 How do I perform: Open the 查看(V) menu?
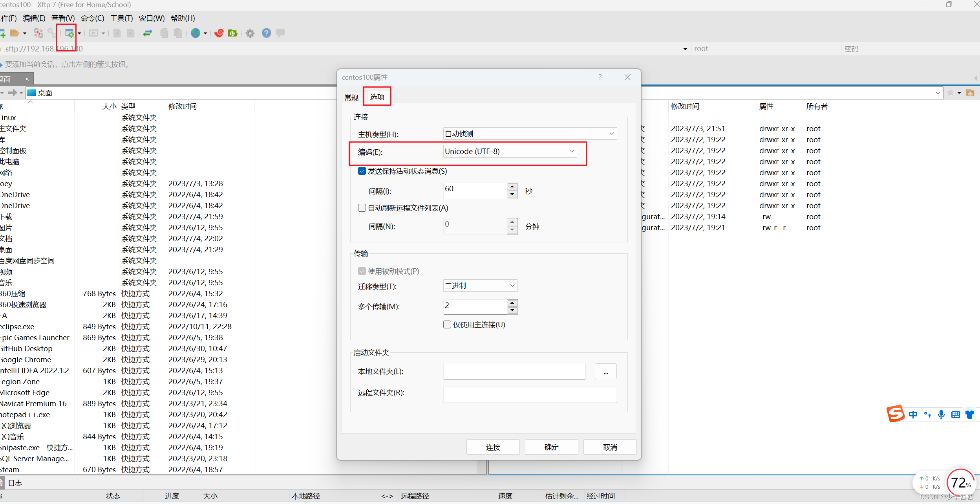coord(63,18)
